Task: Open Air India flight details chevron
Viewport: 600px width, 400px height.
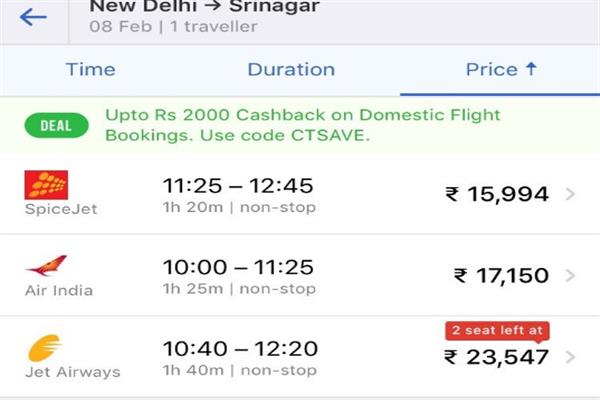Action: pos(570,275)
